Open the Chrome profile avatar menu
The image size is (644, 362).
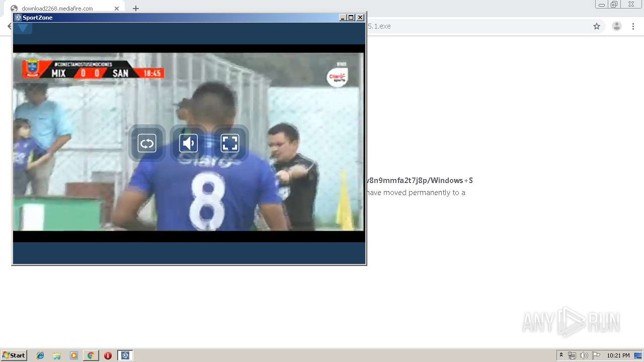coord(617,26)
